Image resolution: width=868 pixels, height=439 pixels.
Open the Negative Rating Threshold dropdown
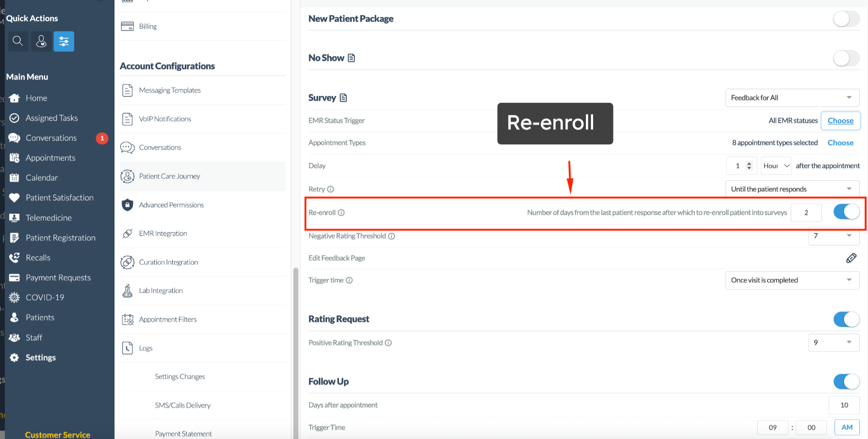[834, 236]
